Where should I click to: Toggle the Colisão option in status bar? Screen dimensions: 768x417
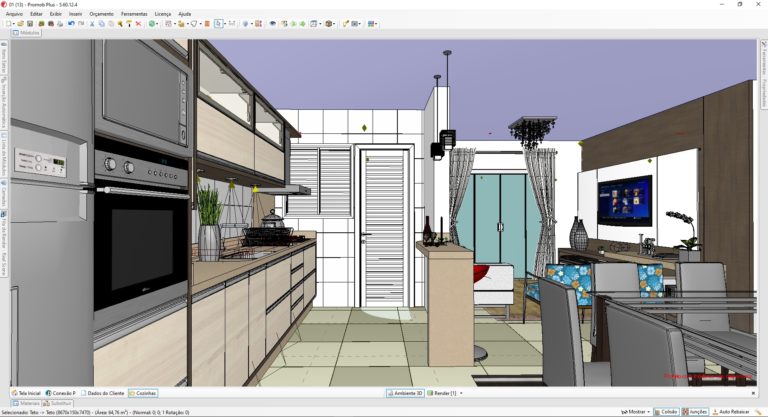665,411
